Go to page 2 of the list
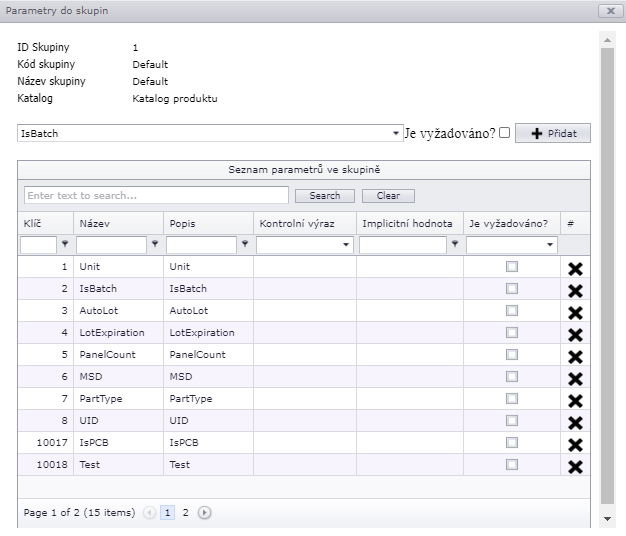 pyautogui.click(x=185, y=513)
